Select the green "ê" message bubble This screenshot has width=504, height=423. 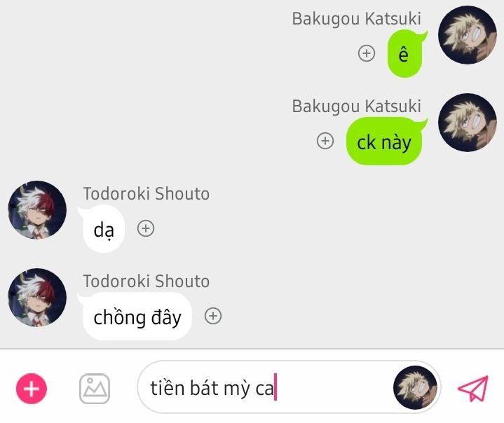click(405, 53)
